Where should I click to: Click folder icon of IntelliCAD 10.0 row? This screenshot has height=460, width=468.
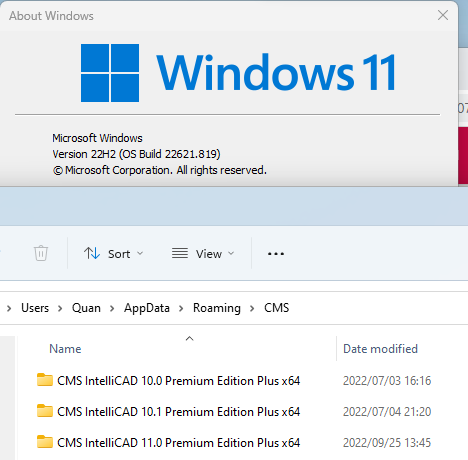45,380
